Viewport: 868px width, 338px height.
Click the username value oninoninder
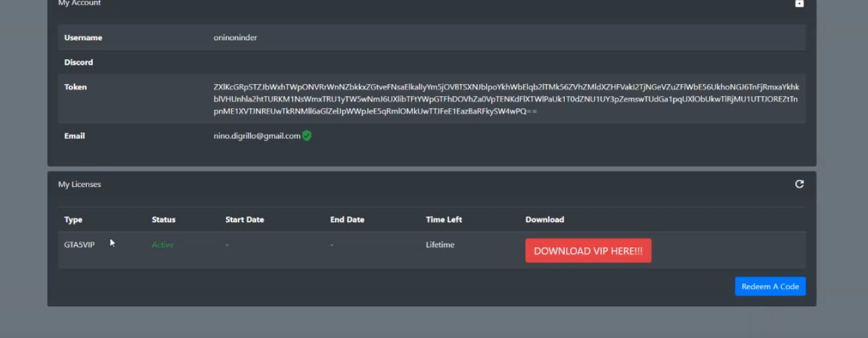(235, 38)
